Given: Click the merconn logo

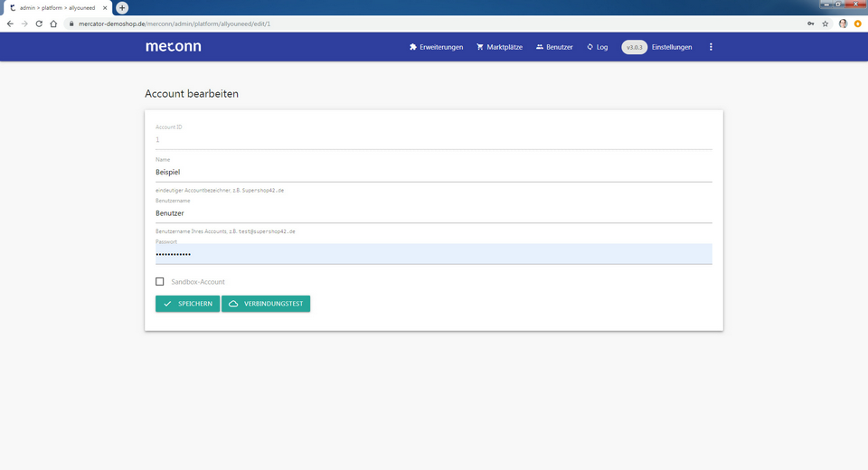Looking at the screenshot, I should [174, 46].
